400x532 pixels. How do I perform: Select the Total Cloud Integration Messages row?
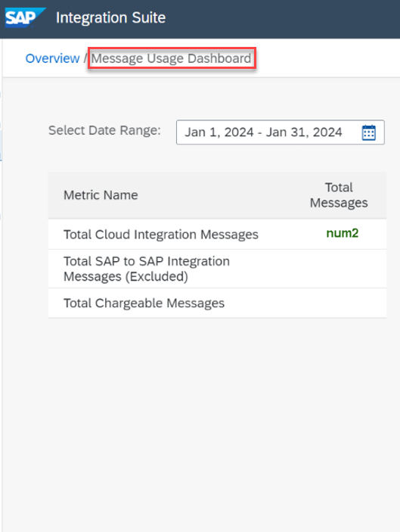[x=217, y=234]
